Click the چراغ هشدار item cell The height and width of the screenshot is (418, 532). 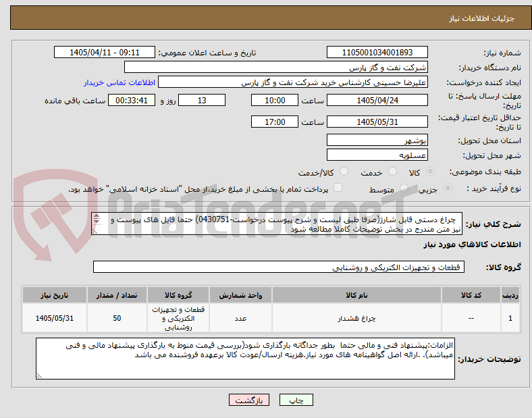tap(356, 318)
